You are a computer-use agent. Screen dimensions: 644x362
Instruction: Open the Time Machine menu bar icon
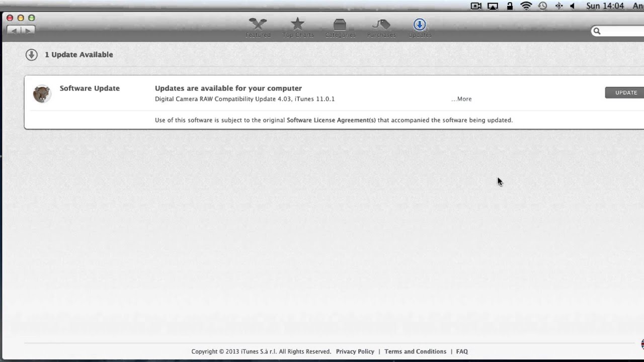[x=542, y=6]
